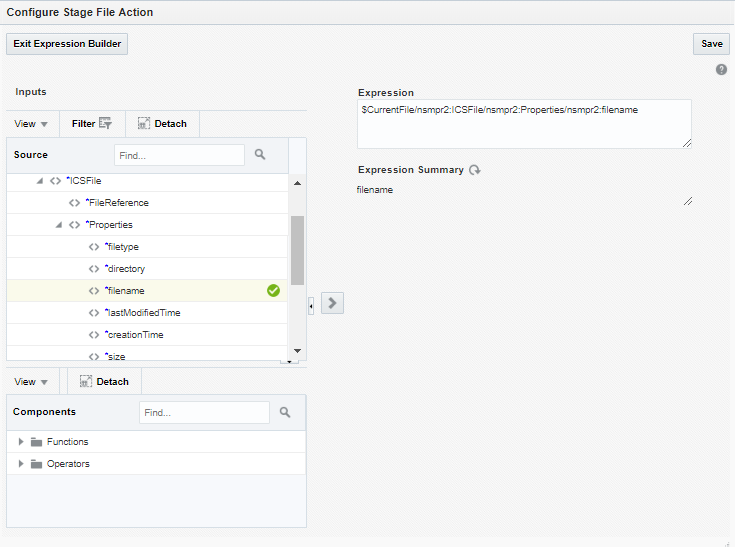The image size is (735, 547).
Task: Detach the Source inputs panel
Action: click(x=162, y=124)
